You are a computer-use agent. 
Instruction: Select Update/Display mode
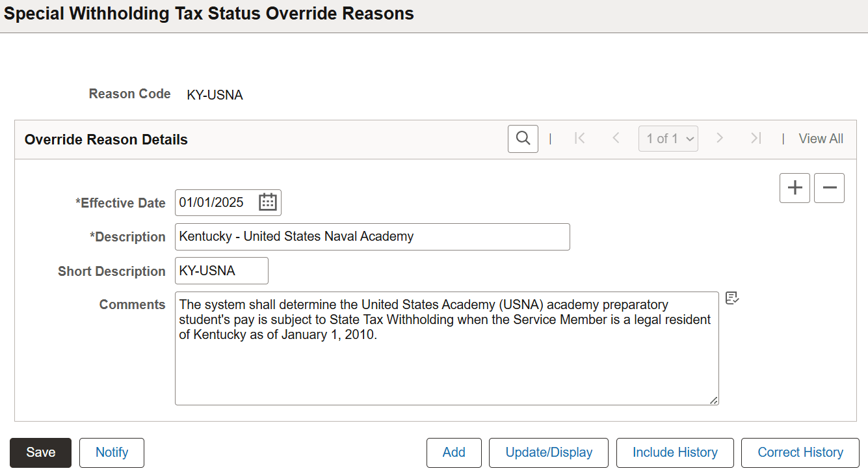click(548, 452)
